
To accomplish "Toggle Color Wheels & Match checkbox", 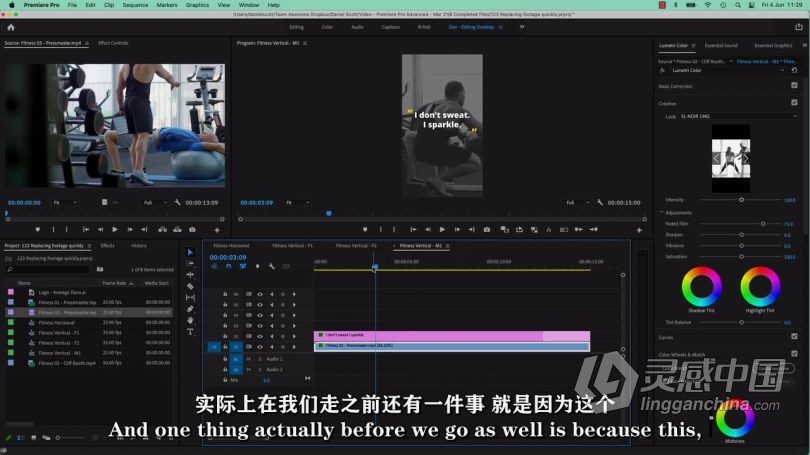I will tap(795, 354).
